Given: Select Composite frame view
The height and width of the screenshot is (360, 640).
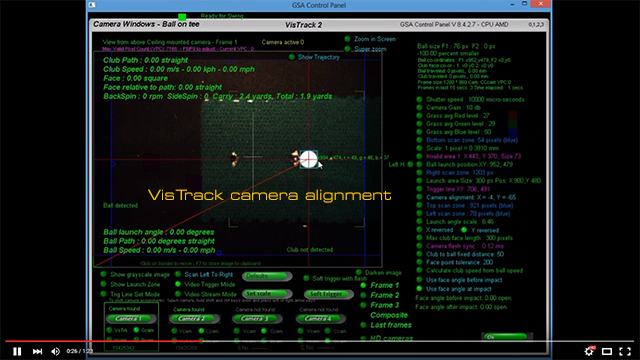Looking at the screenshot, I should [x=389, y=315].
